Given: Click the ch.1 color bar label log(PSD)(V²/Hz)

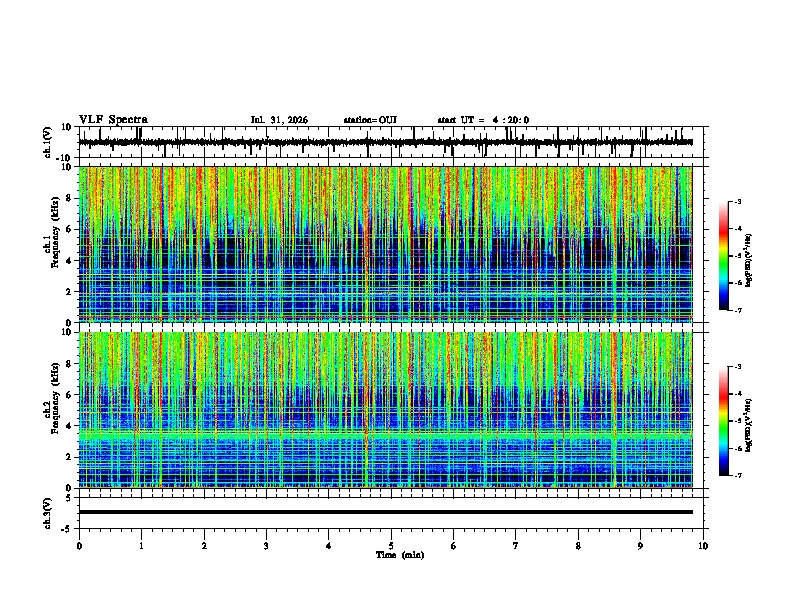Looking at the screenshot, I should tap(749, 261).
